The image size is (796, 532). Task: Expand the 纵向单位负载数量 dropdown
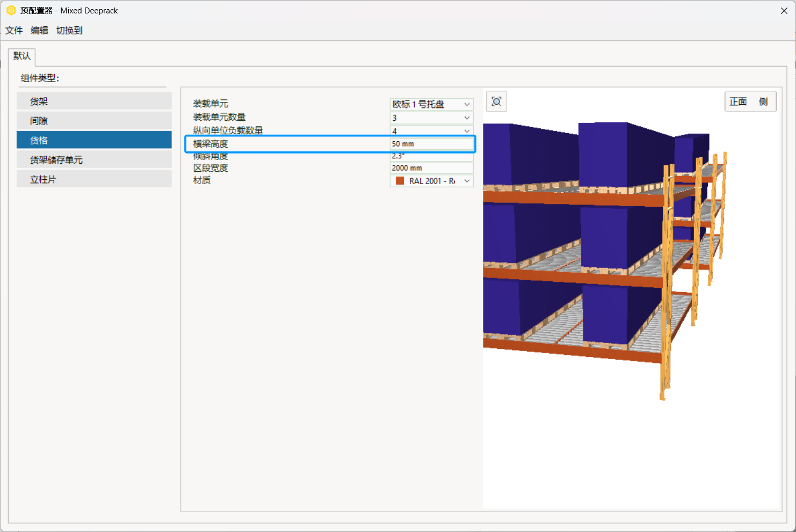click(x=431, y=130)
